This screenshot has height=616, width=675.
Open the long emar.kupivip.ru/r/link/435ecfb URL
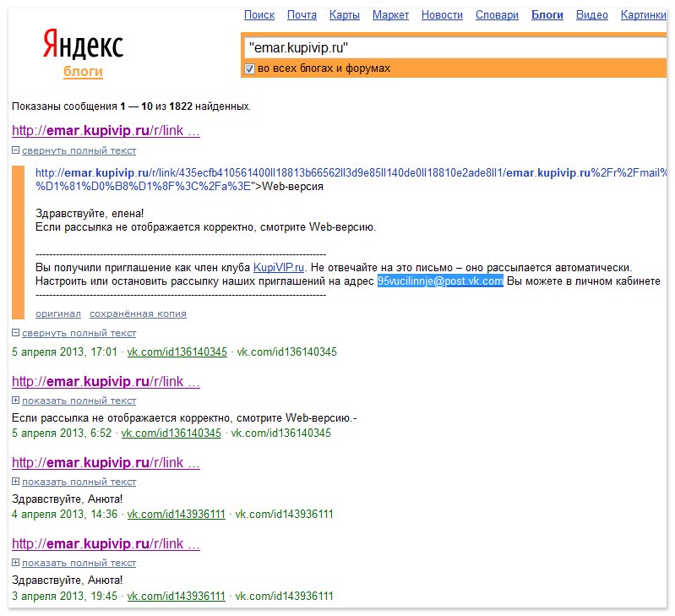351,179
